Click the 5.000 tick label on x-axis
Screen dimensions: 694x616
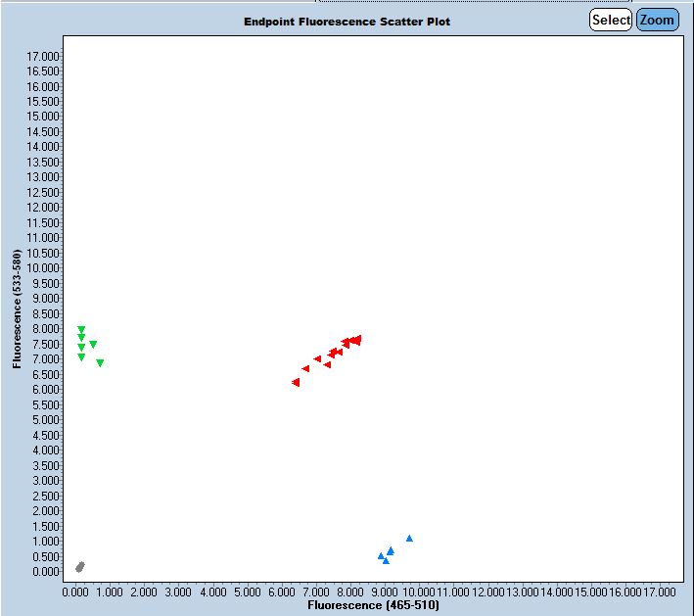click(x=247, y=592)
